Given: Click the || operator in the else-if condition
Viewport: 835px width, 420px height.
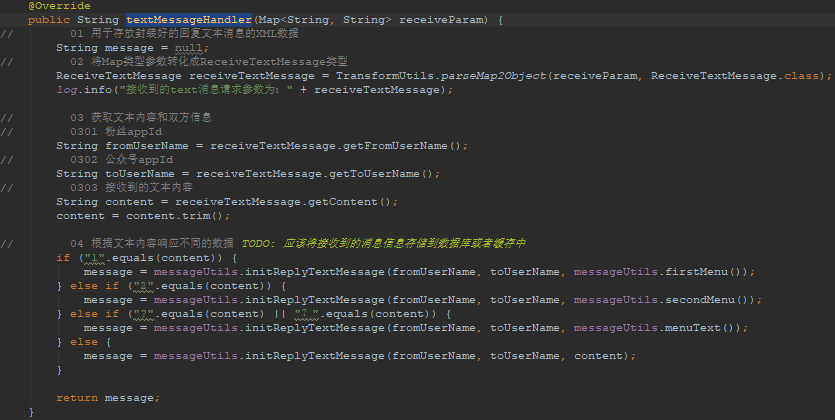Looking at the screenshot, I should point(280,314).
